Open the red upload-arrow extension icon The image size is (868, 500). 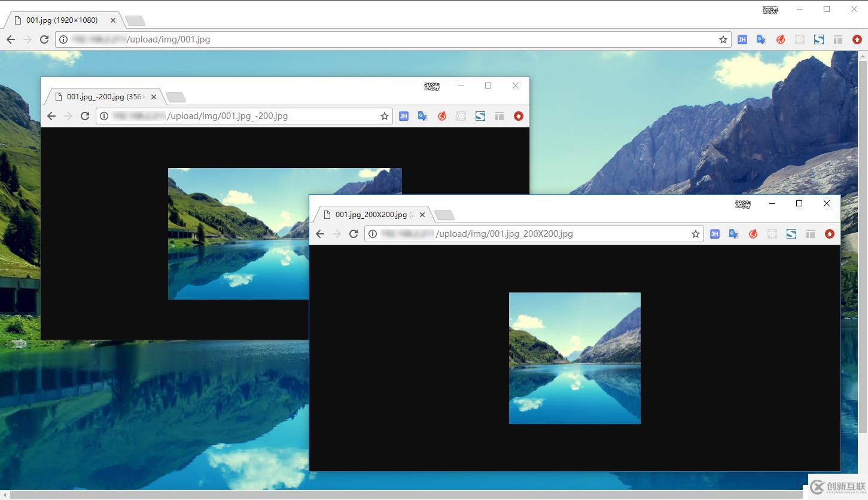pyautogui.click(x=857, y=39)
